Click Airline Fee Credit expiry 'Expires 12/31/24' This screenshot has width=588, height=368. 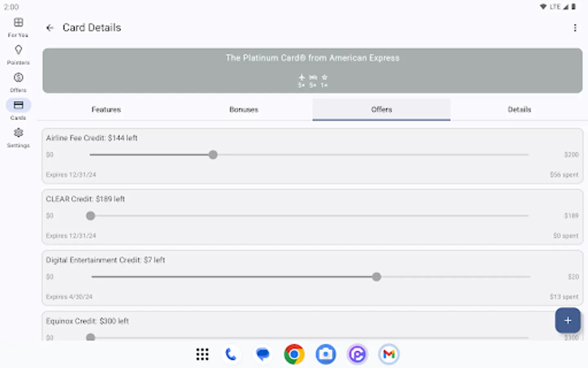[71, 175]
